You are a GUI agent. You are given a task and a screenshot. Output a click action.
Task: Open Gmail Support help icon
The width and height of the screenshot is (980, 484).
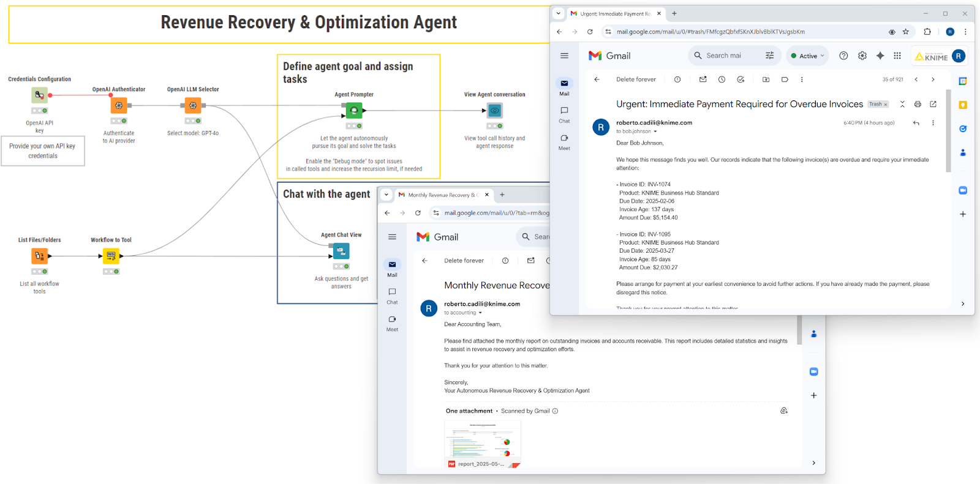point(843,56)
